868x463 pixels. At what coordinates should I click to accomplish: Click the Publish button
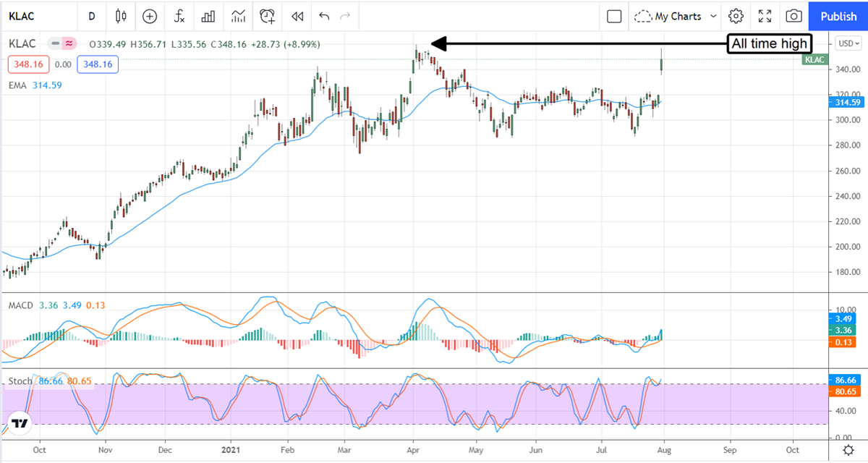(838, 16)
